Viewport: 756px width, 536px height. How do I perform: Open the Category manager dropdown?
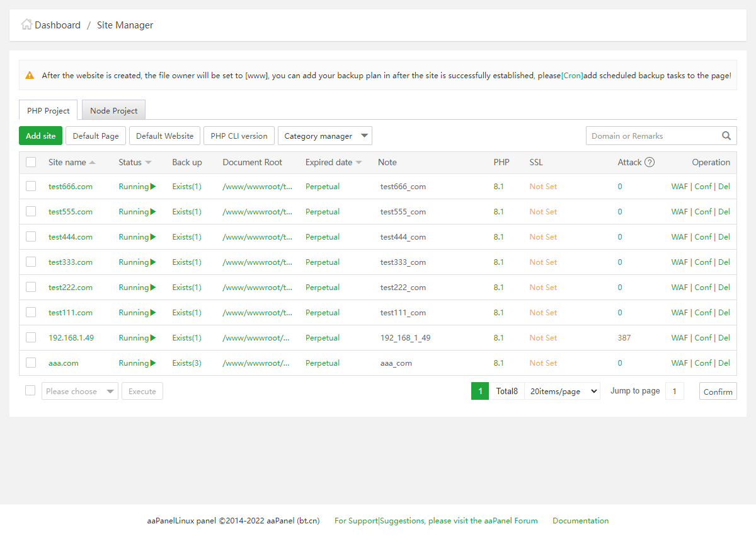[x=324, y=136]
